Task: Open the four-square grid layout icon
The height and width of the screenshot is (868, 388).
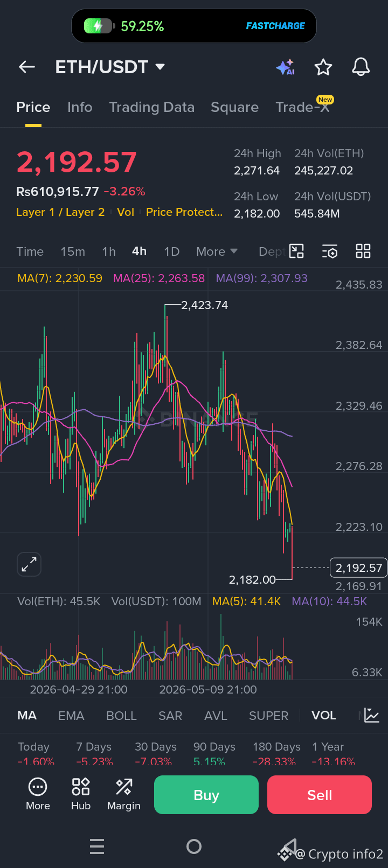Action: 363,251
